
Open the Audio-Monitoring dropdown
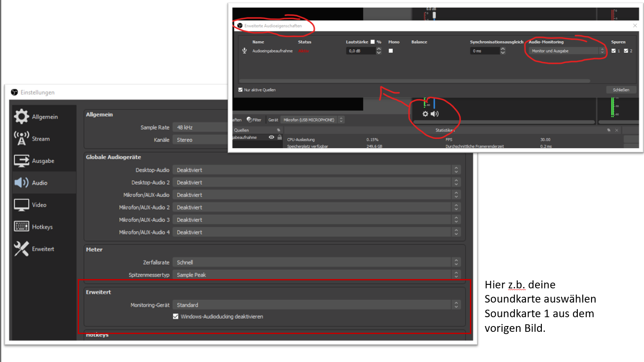(x=568, y=51)
